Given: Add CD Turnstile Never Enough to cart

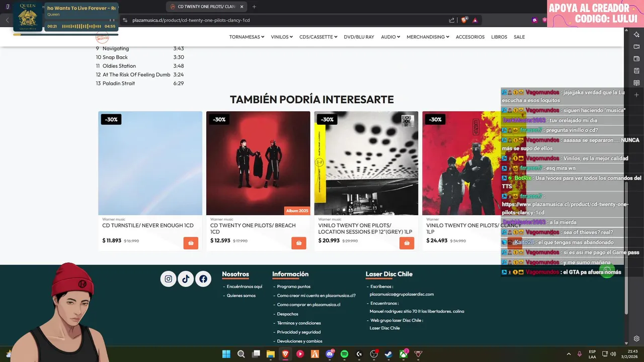Looking at the screenshot, I should point(191,243).
